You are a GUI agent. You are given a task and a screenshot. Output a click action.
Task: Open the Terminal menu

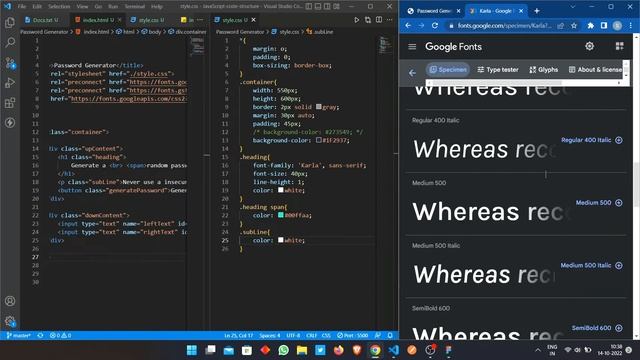[x=134, y=7]
